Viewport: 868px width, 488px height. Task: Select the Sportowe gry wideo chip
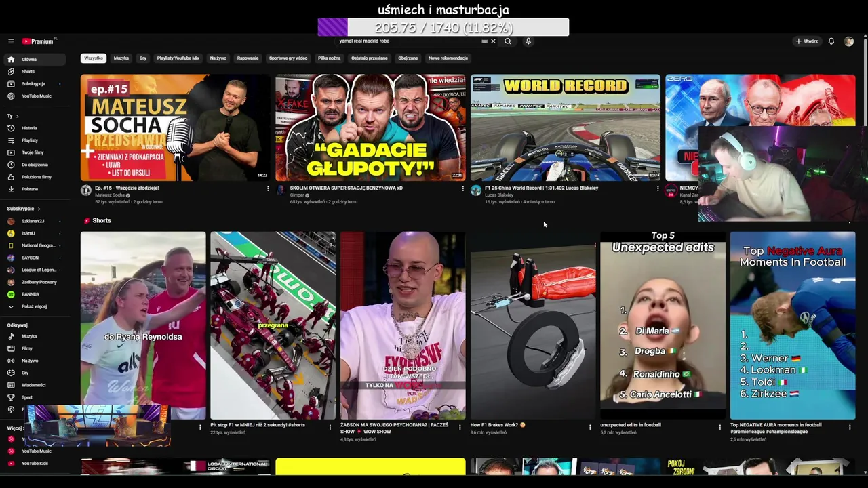(x=288, y=58)
